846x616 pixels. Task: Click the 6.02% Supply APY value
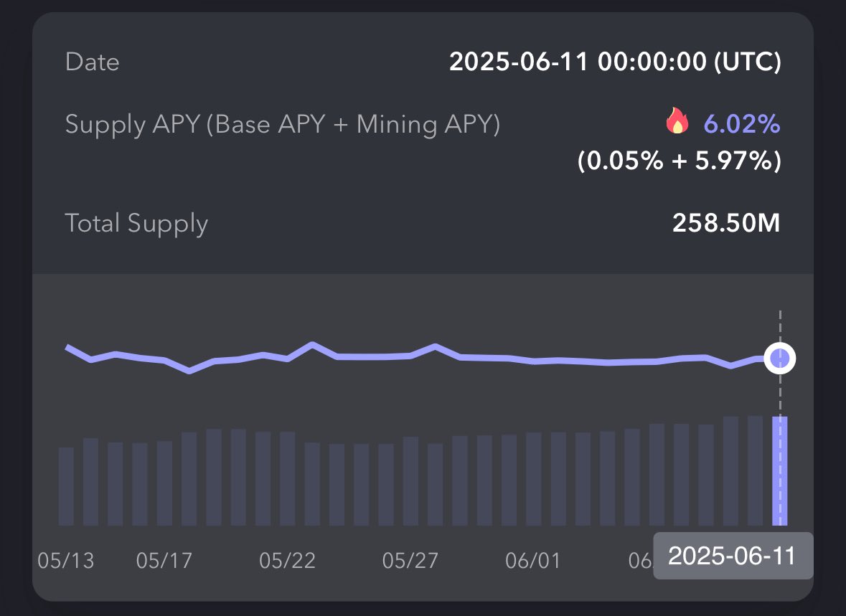click(741, 125)
